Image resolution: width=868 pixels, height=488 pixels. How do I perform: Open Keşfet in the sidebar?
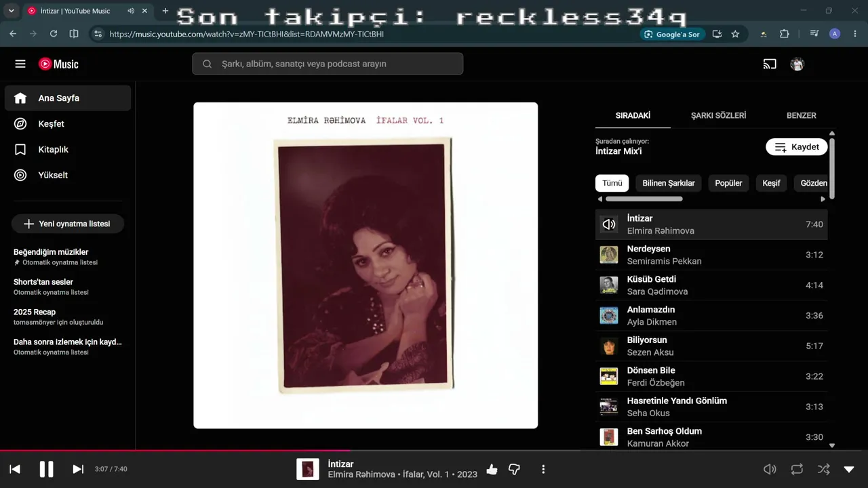[68, 124]
